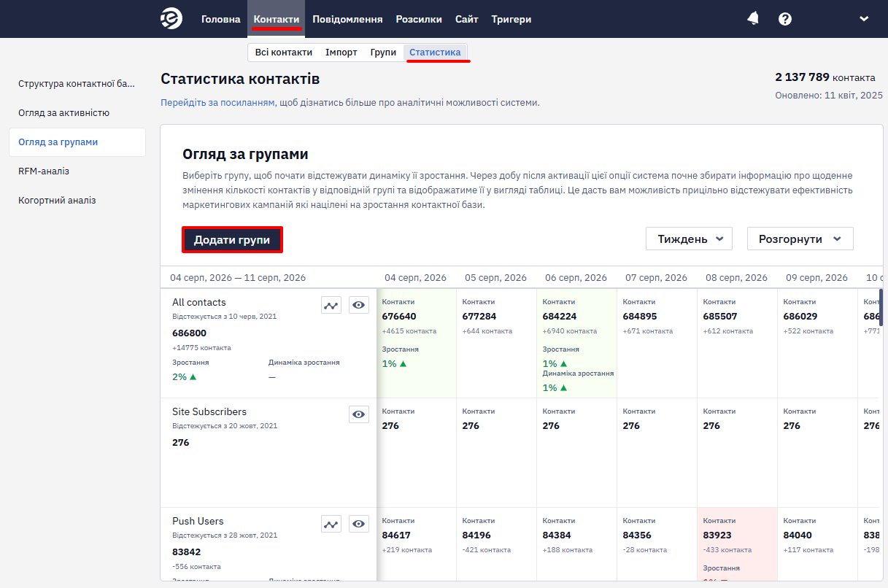Open the Повідомлення menu
Screen dimensions: 888x588
coord(347,19)
